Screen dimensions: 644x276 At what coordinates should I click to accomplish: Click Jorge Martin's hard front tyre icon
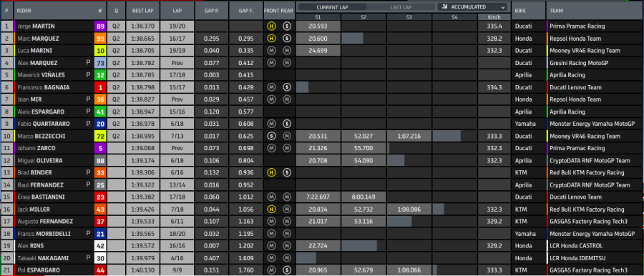click(x=271, y=26)
